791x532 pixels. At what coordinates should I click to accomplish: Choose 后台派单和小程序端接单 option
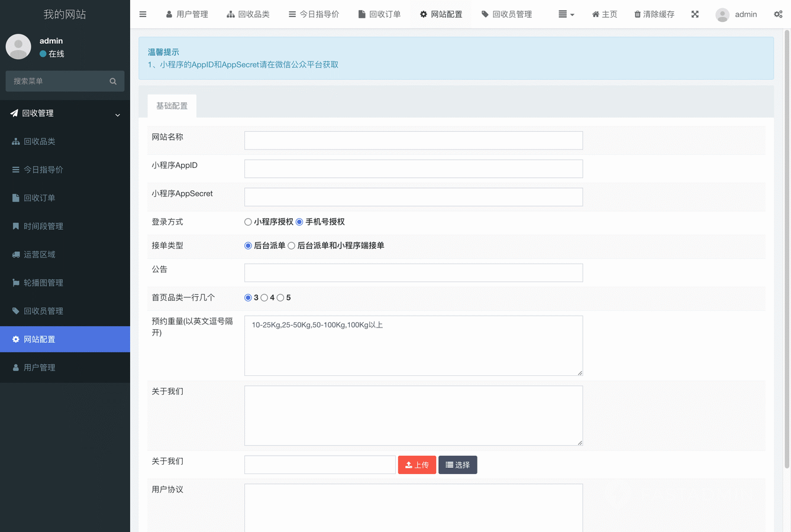[291, 246]
